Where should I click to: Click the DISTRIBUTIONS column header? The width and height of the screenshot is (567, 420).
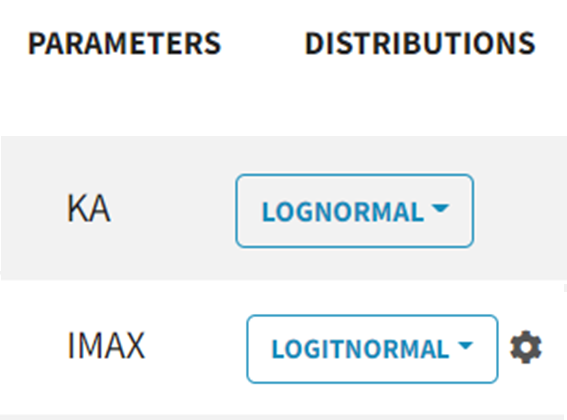tap(420, 43)
